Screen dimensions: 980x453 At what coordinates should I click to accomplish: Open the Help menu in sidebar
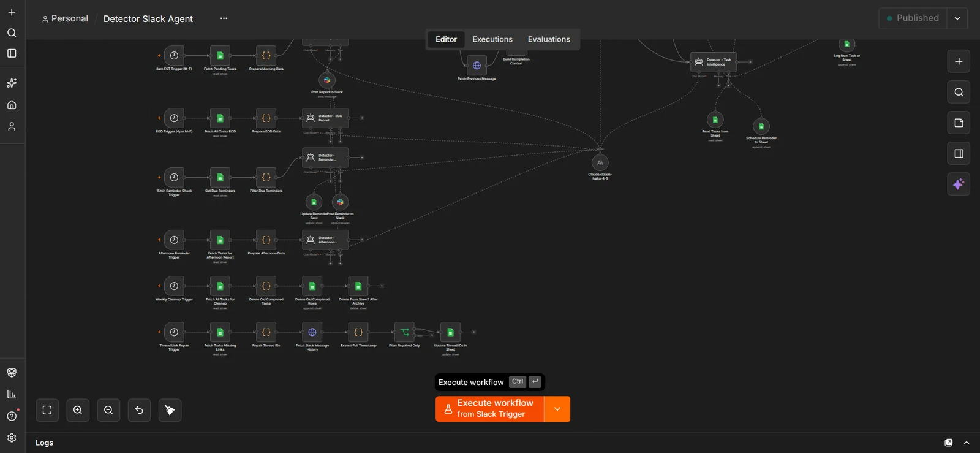pos(12,416)
